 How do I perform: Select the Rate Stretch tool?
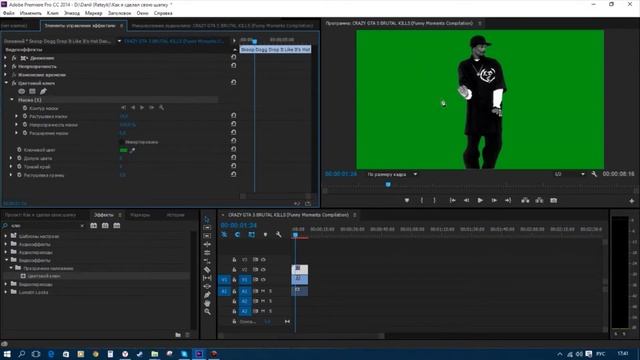point(207,261)
